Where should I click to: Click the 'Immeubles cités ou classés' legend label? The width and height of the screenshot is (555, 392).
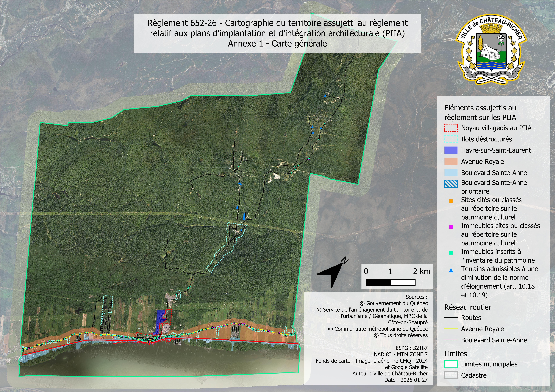(x=501, y=234)
